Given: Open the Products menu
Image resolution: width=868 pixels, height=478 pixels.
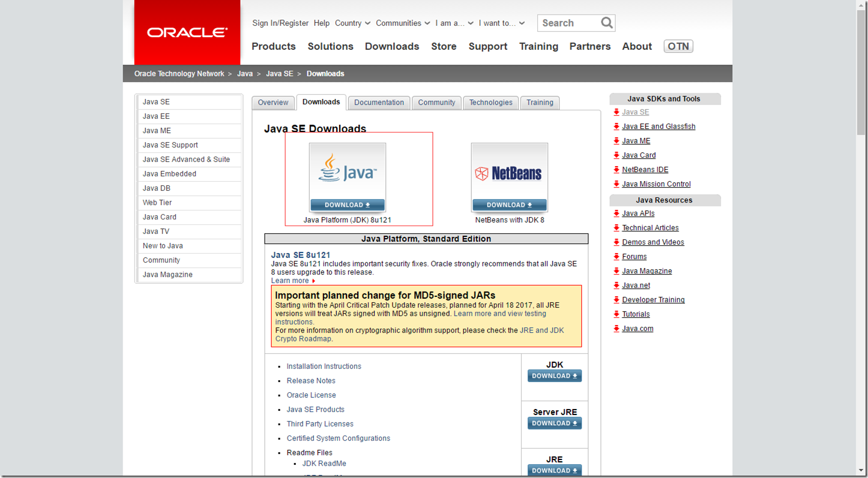Looking at the screenshot, I should click(x=274, y=46).
